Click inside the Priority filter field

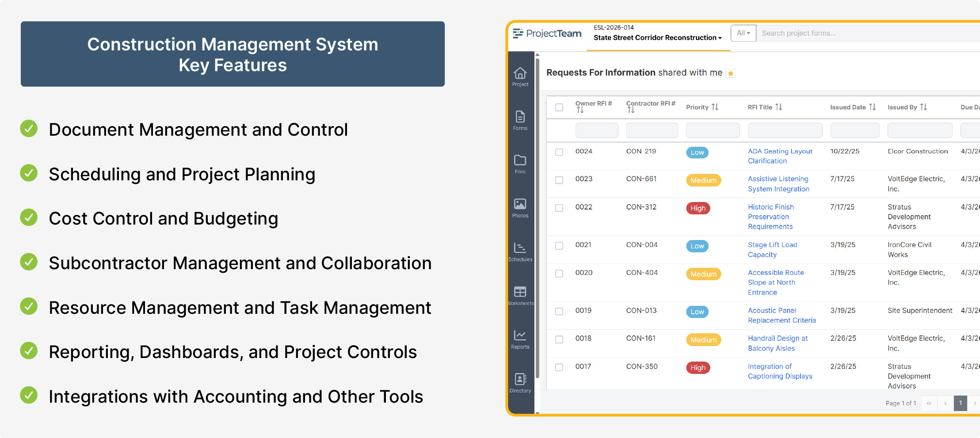coord(713,130)
